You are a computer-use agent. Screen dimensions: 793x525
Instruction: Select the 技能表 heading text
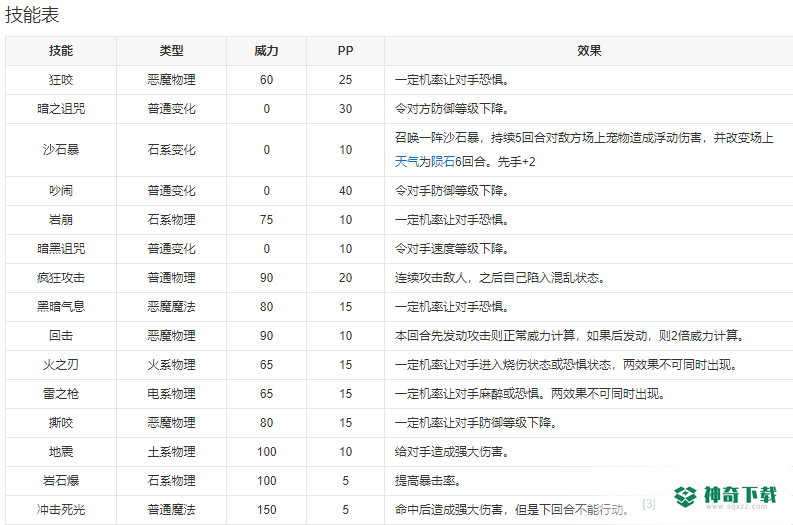(32, 15)
